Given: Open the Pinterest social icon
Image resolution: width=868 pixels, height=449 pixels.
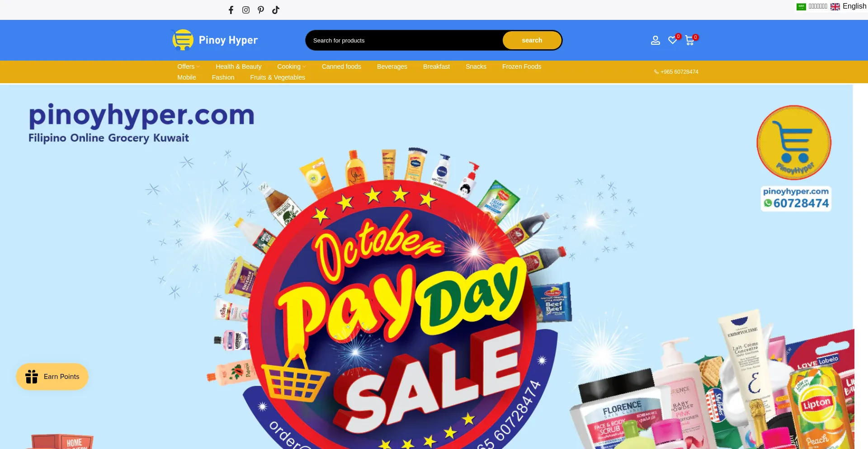Looking at the screenshot, I should 261,10.
